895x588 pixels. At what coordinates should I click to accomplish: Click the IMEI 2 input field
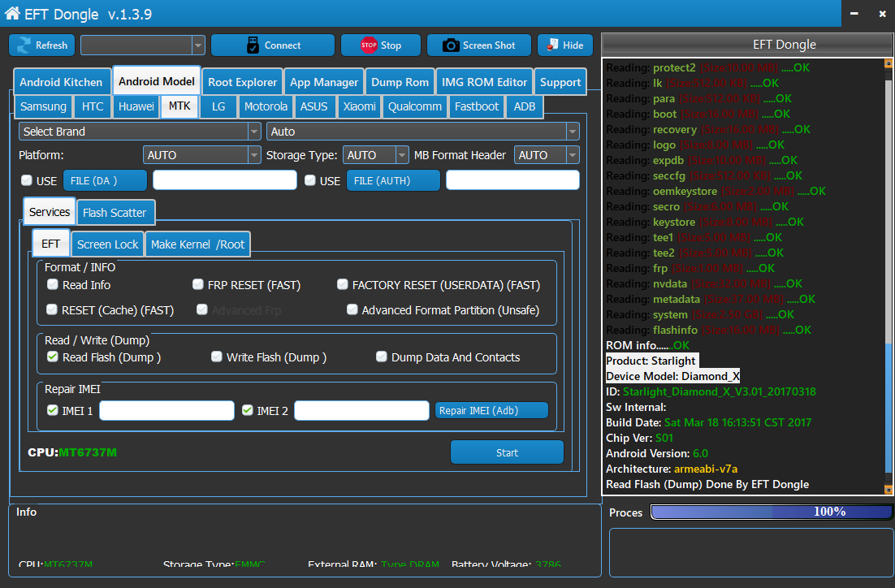[x=362, y=410]
